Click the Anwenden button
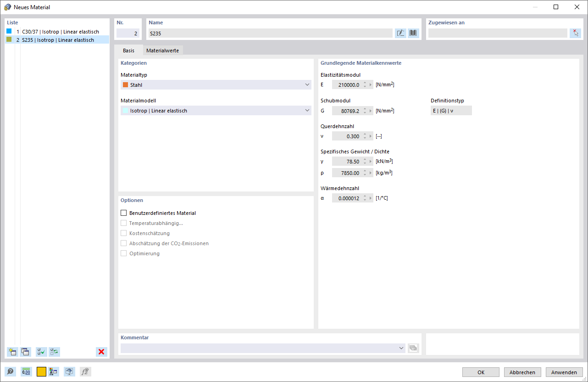This screenshot has height=382, width=588. (x=564, y=372)
